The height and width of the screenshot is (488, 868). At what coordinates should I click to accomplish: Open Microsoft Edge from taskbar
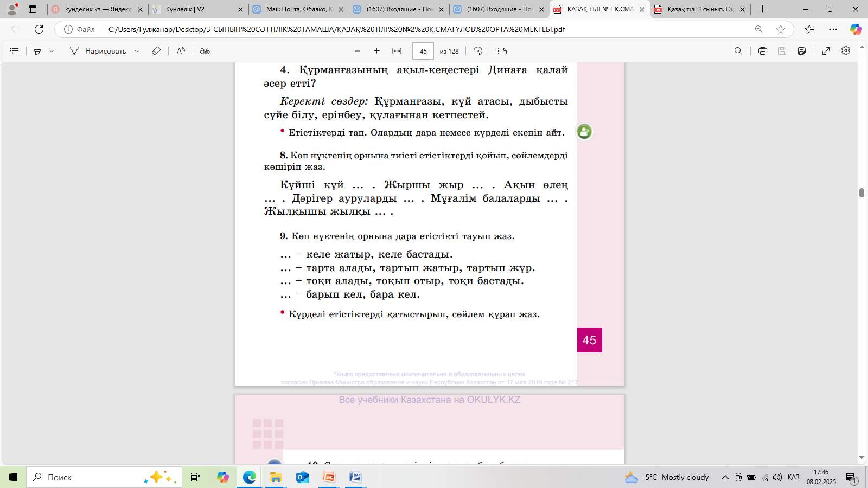249,477
